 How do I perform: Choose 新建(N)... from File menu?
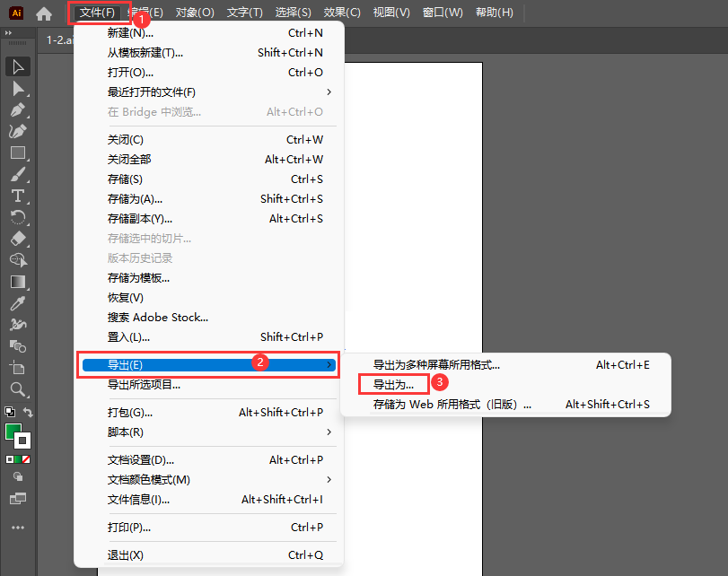pos(209,33)
